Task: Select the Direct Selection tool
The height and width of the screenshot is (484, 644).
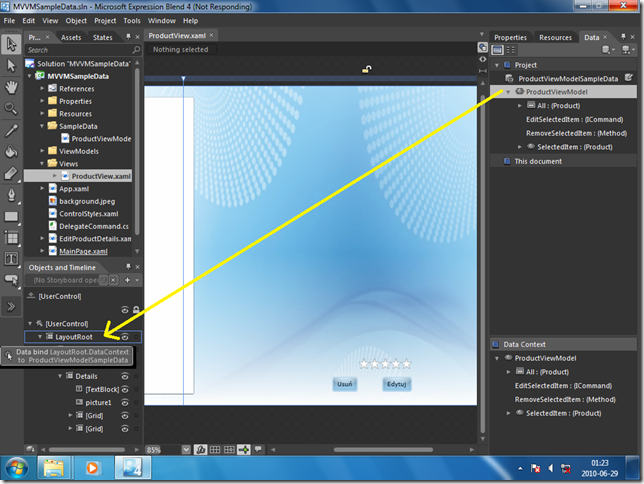Action: point(11,66)
